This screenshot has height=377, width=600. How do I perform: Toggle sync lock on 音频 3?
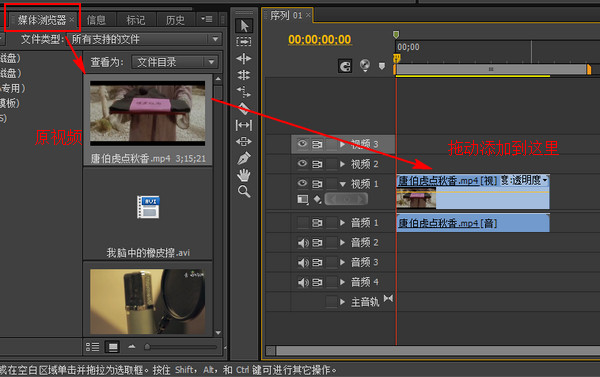(x=317, y=263)
